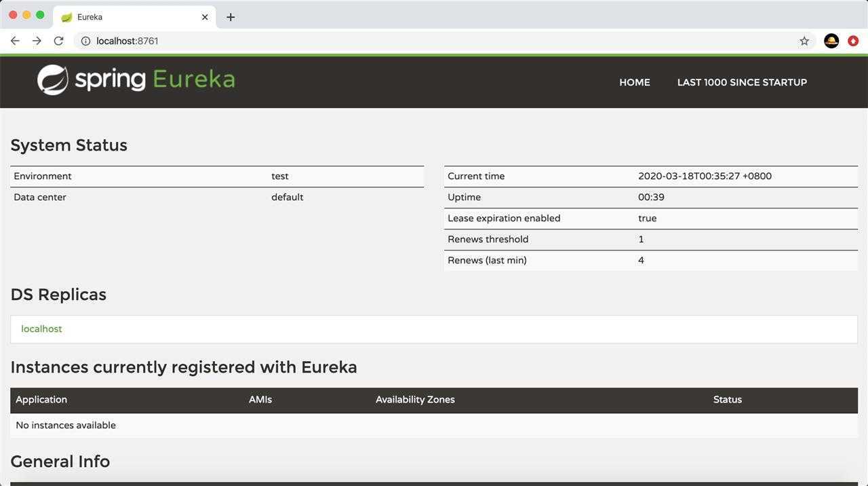View site information icon in address bar

coord(85,41)
